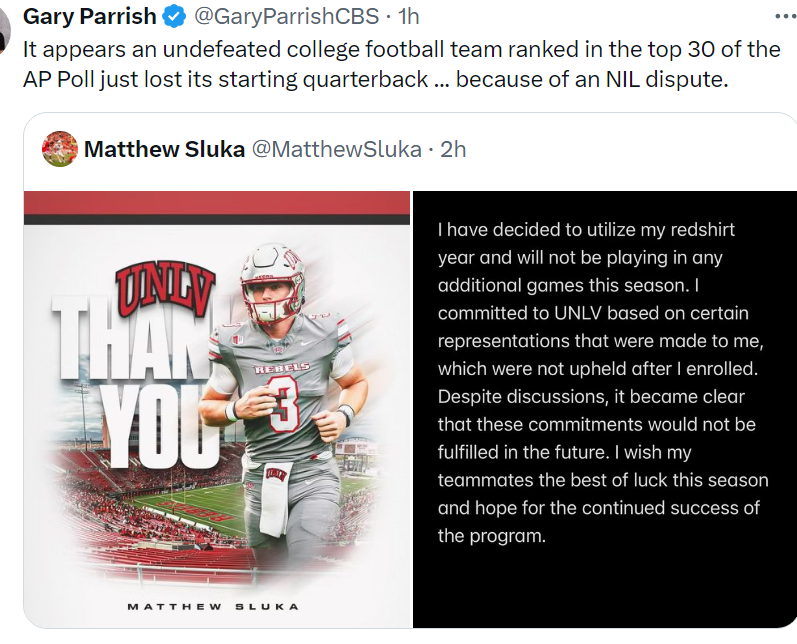Open Gary Parrish's profile via display name
This screenshot has width=797, height=644.
[89, 17]
